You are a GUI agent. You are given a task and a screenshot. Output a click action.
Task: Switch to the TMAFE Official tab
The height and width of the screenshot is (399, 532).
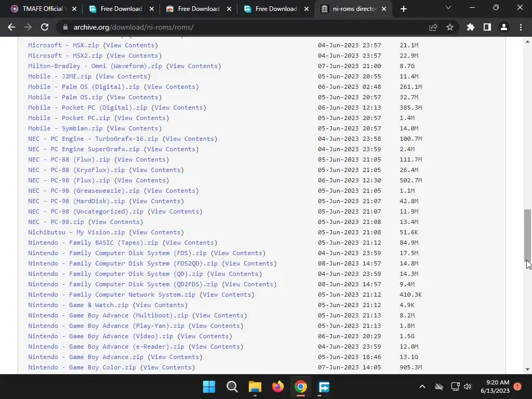click(x=43, y=9)
